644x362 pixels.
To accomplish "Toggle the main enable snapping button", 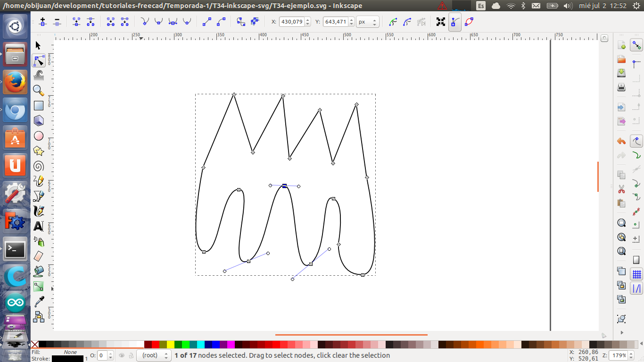I will pyautogui.click(x=637, y=45).
